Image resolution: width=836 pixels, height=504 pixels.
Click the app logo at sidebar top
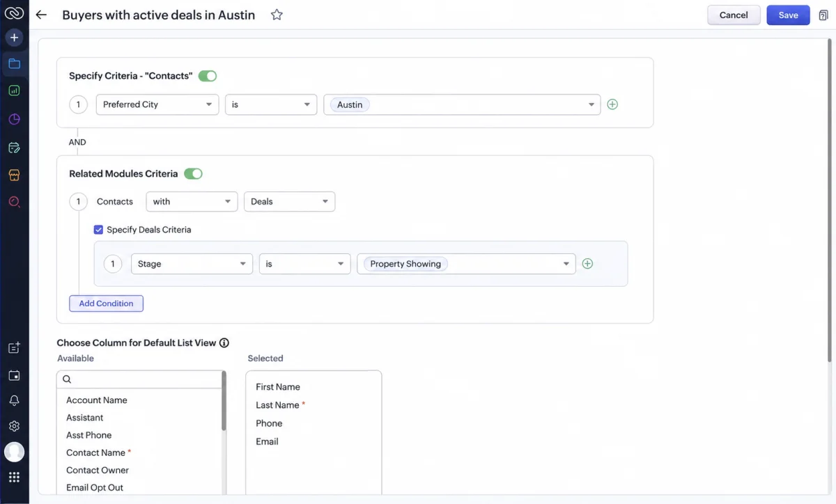coord(14,13)
